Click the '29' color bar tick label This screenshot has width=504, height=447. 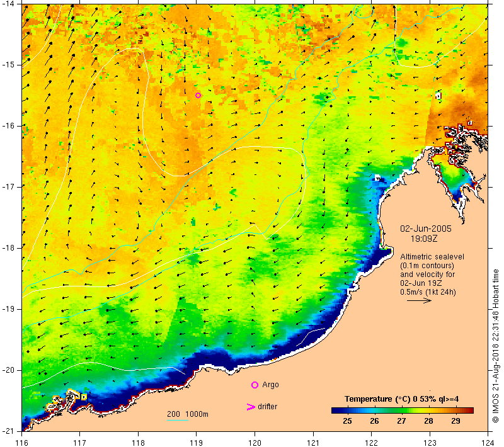455,421
